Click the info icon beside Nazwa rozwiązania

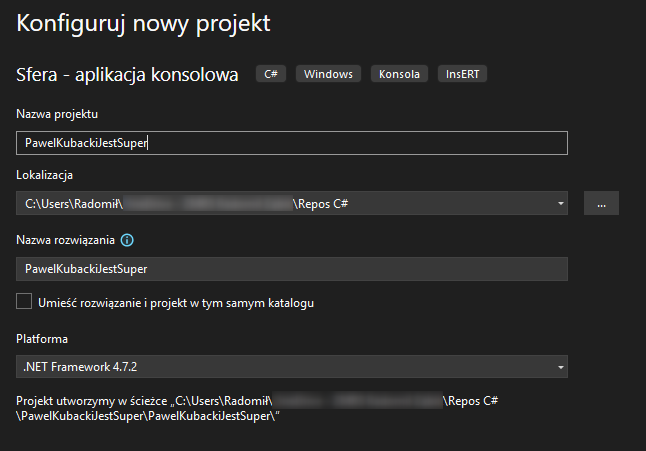128,241
